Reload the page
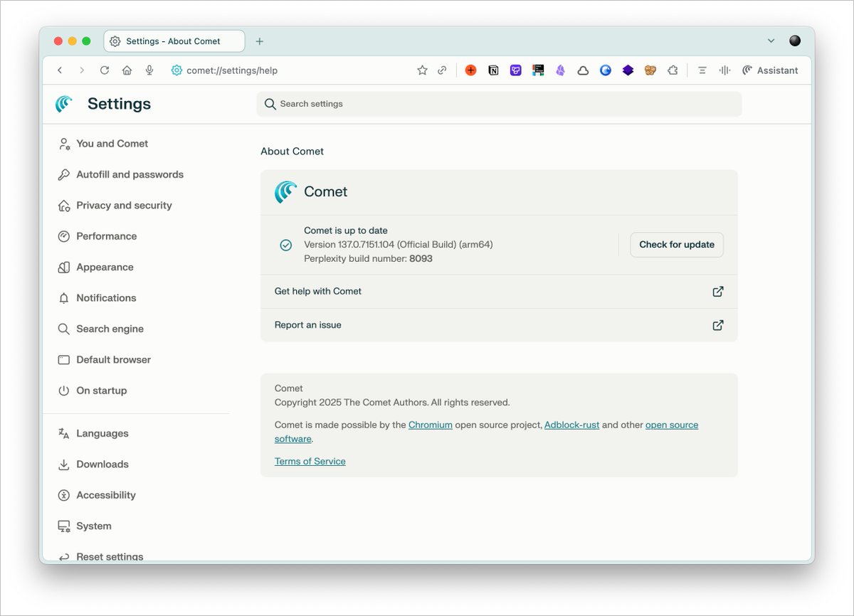This screenshot has height=616, width=854. [105, 70]
